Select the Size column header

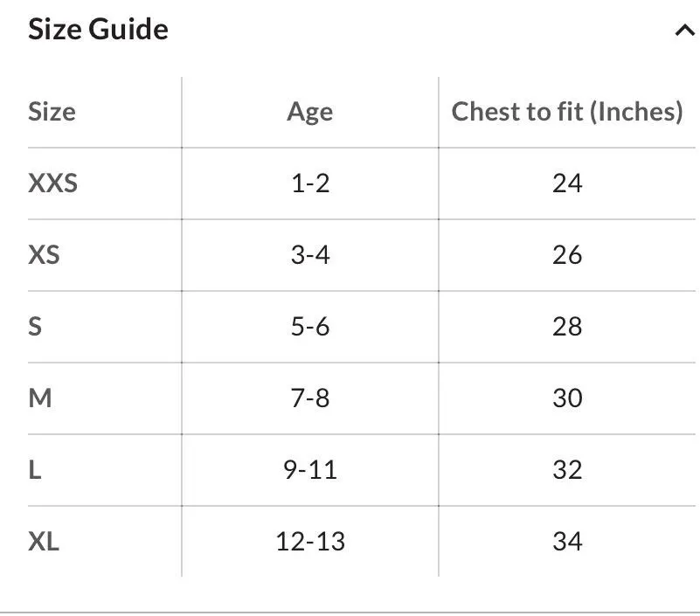tap(52, 112)
